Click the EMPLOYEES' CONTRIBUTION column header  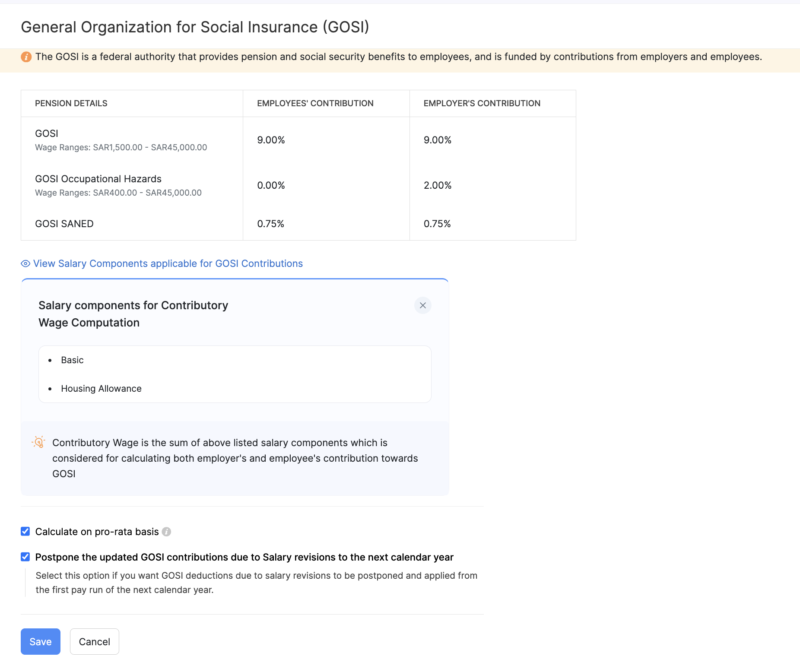(315, 103)
